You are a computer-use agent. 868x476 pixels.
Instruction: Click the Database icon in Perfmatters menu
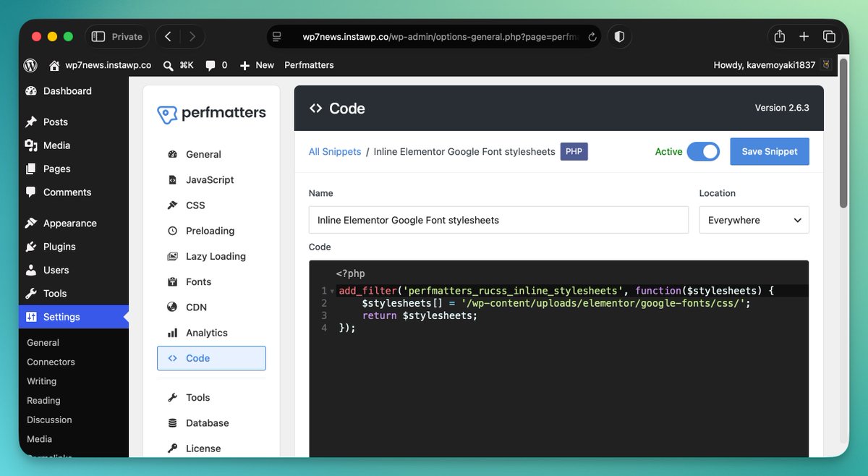pyautogui.click(x=172, y=423)
